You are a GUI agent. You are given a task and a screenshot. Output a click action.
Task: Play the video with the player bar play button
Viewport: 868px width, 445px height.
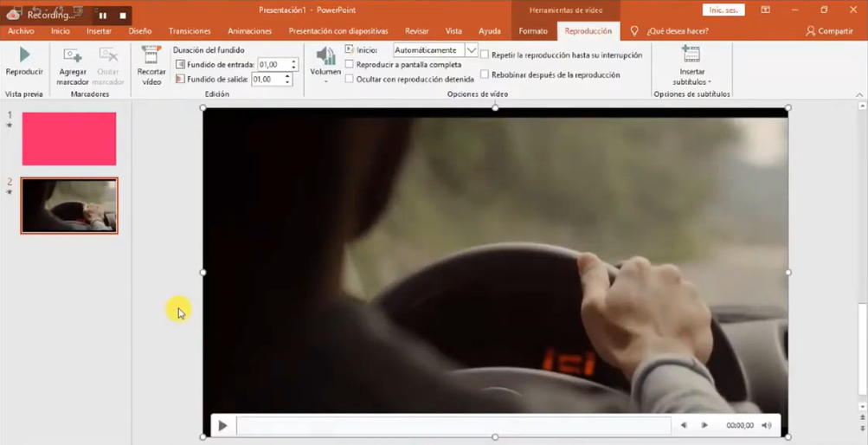(222, 426)
